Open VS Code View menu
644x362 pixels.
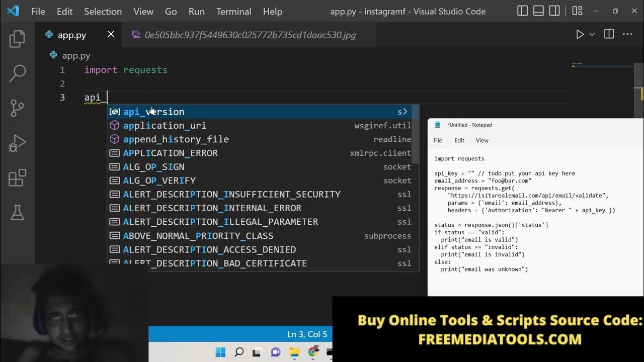(x=143, y=11)
